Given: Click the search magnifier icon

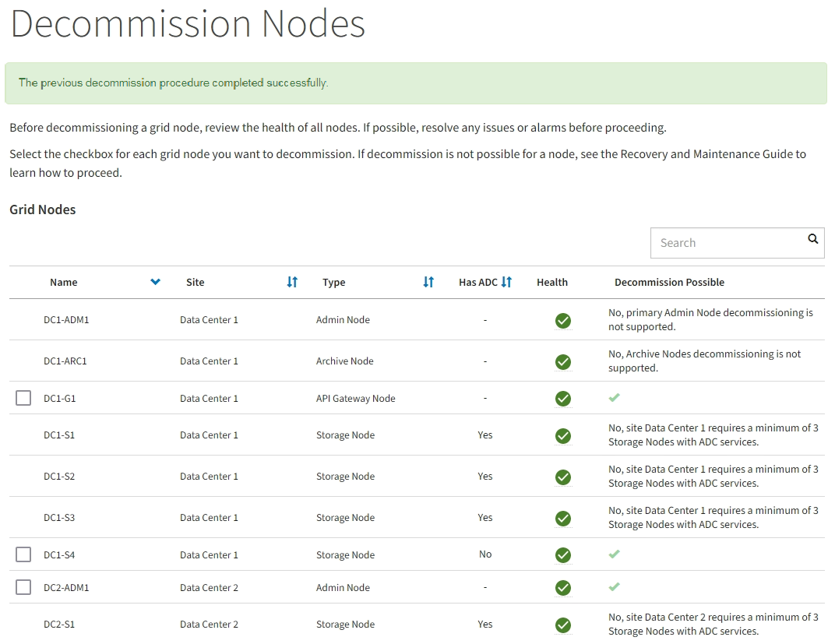Looking at the screenshot, I should click(812, 240).
